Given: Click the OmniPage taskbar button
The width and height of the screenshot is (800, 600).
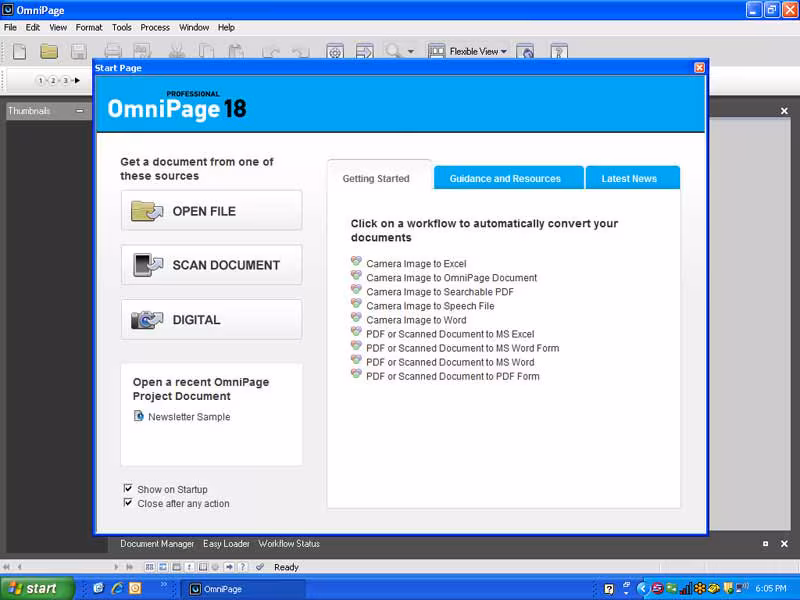Looking at the screenshot, I should (244, 589).
